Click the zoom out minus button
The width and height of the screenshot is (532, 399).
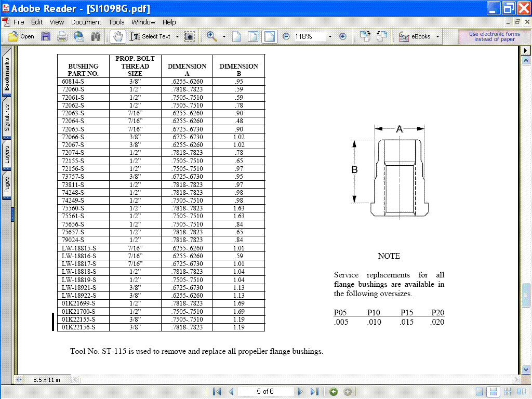pos(286,36)
